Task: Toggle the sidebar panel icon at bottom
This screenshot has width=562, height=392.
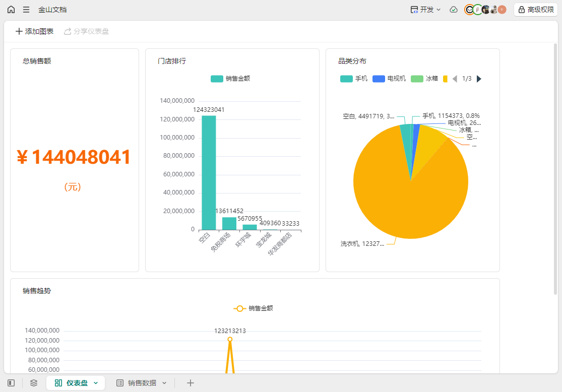Action: pyautogui.click(x=11, y=383)
